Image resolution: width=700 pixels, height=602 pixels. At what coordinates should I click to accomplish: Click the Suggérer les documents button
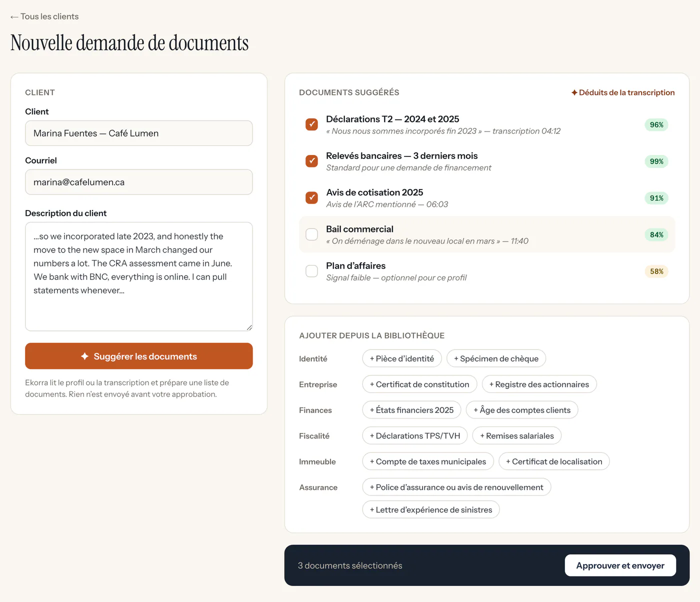(139, 356)
